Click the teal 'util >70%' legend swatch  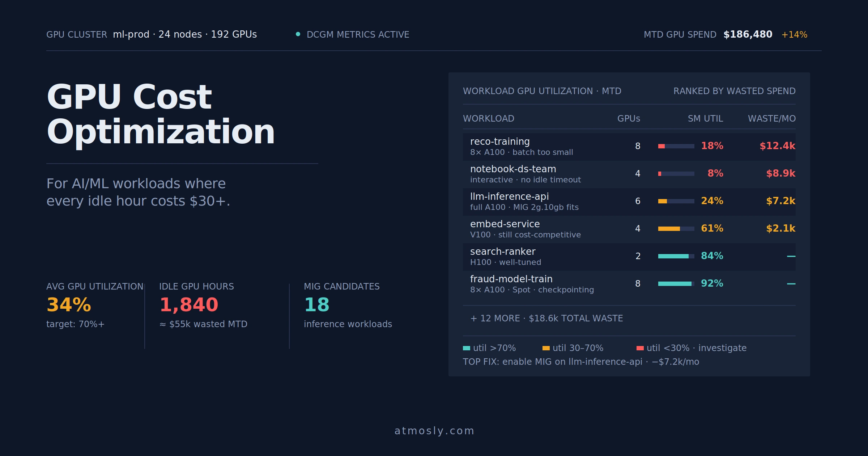click(467, 348)
